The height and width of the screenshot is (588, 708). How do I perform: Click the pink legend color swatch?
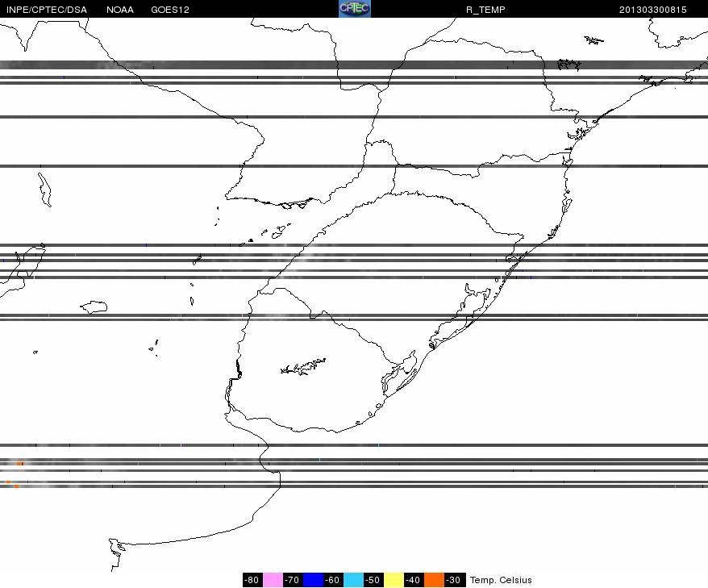273,580
